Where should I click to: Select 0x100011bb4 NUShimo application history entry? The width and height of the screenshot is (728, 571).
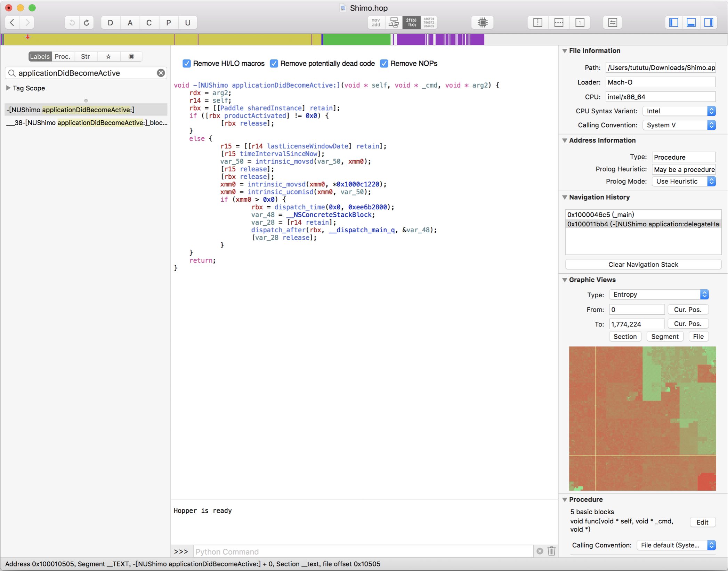[643, 224]
